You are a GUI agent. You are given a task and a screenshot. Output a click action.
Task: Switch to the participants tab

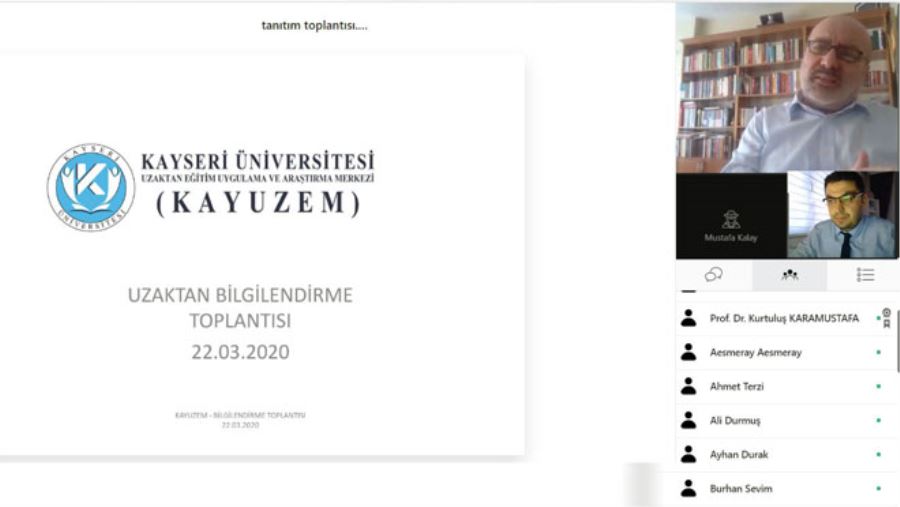point(789,275)
